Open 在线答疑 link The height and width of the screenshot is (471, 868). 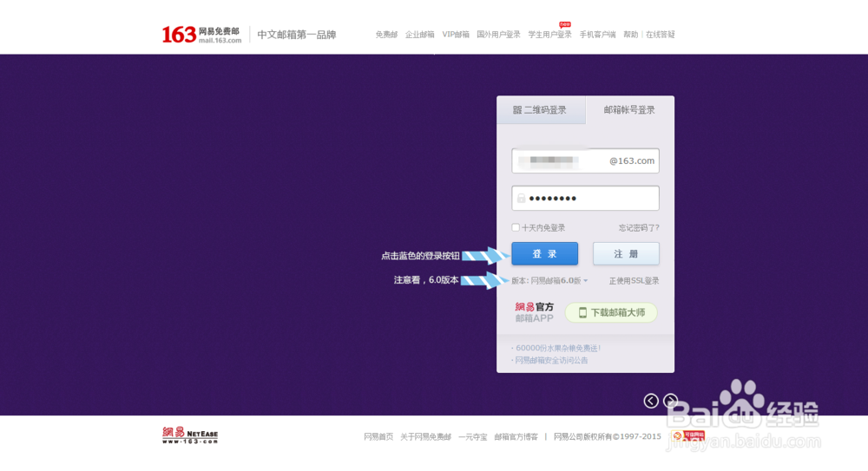[x=660, y=35]
